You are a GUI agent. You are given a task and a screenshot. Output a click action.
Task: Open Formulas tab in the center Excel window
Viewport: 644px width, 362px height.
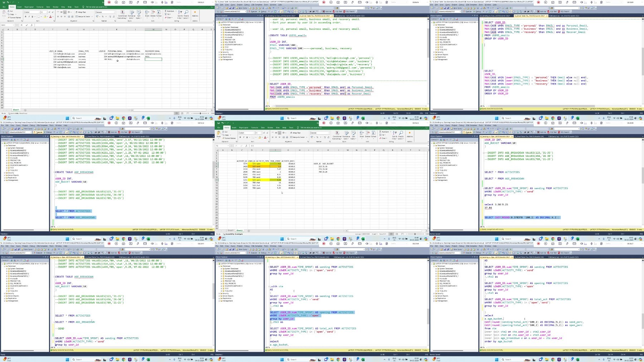click(x=254, y=127)
